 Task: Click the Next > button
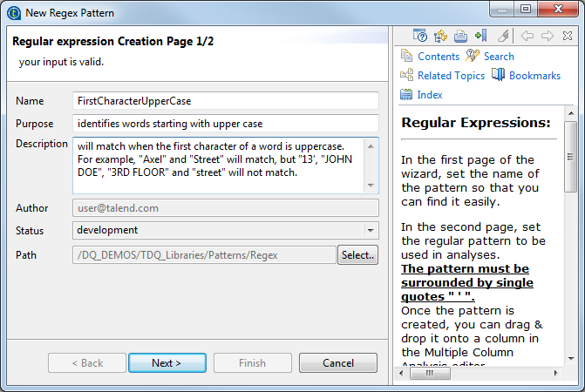pos(167,363)
